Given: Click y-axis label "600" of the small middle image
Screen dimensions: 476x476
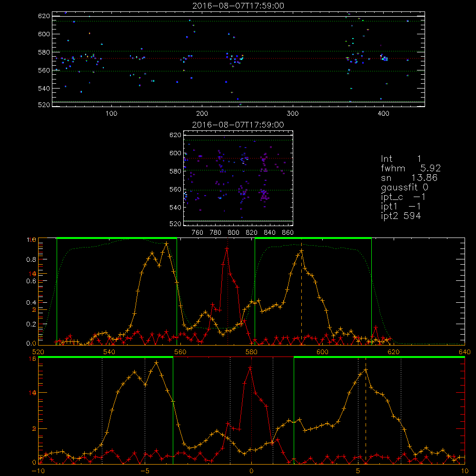Looking at the screenshot, I should click(x=175, y=153).
